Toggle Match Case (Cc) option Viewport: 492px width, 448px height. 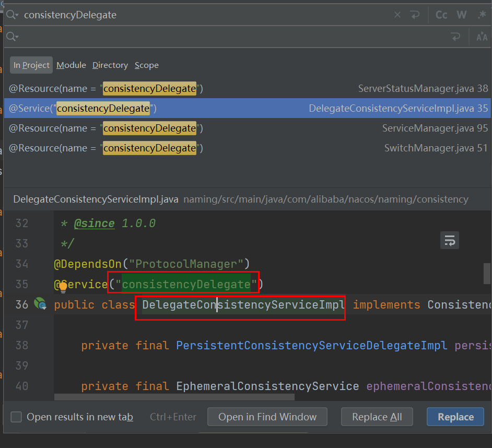click(x=441, y=15)
